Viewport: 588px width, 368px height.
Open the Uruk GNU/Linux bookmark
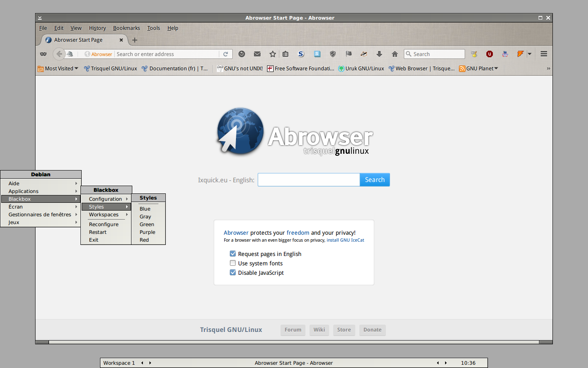(x=361, y=68)
